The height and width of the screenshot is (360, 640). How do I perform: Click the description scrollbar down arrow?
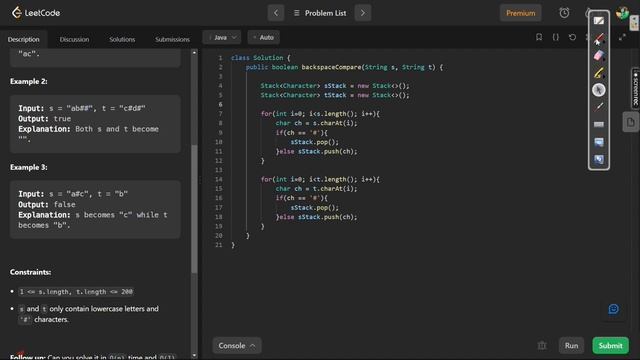tap(194, 356)
